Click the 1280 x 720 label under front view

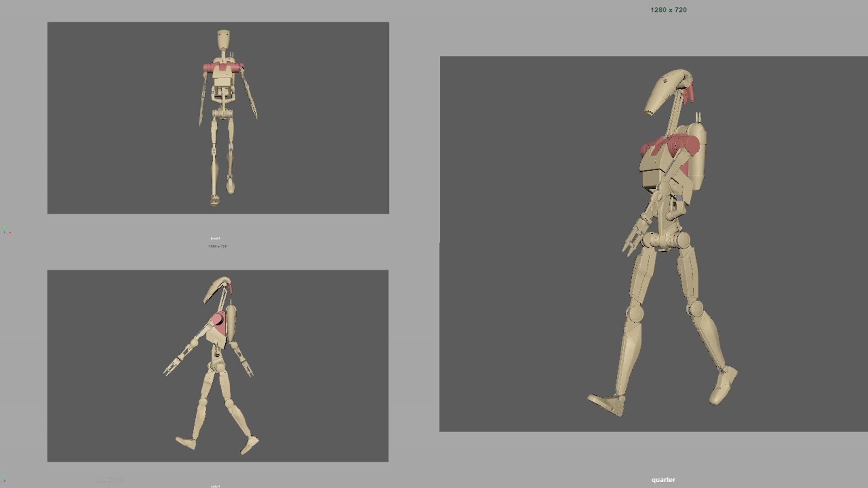[217, 246]
